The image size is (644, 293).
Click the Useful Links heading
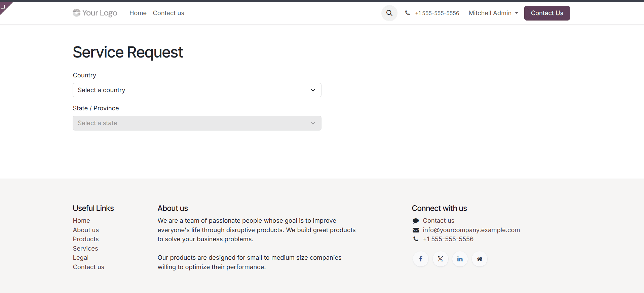pyautogui.click(x=93, y=208)
